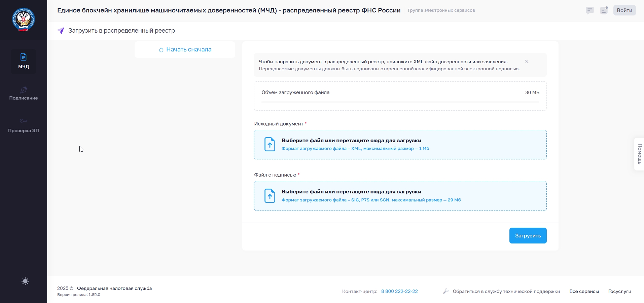644x303 pixels.
Task: Click the Начать сначала restart button
Action: [x=185, y=50]
